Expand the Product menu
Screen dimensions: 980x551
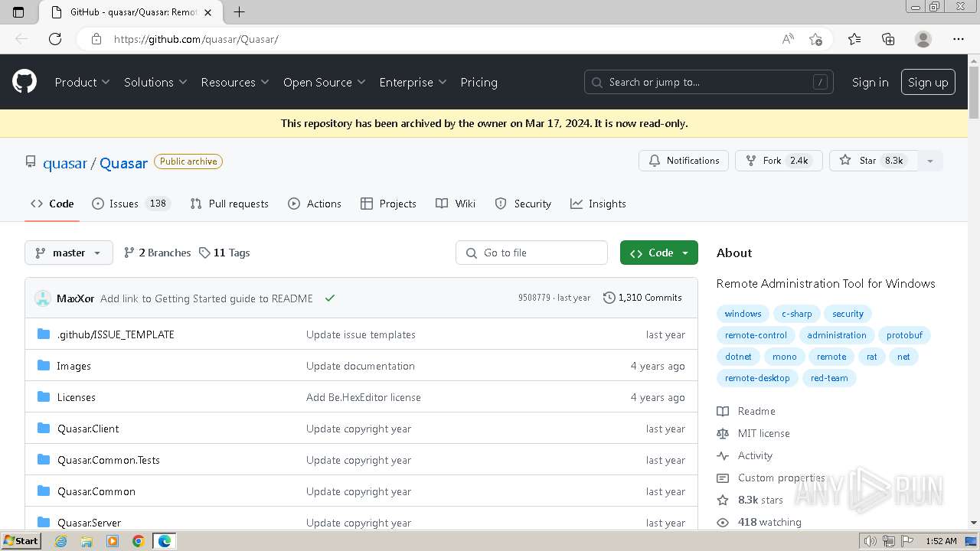click(82, 82)
